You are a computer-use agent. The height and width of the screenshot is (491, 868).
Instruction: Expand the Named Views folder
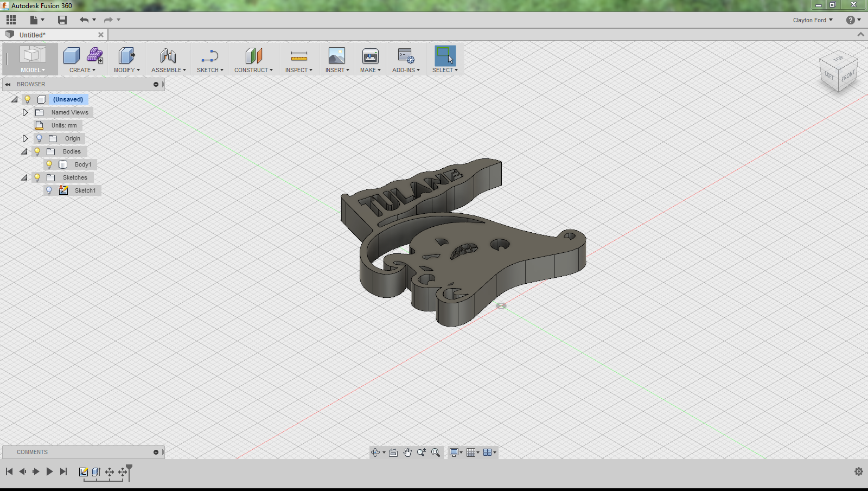point(25,112)
